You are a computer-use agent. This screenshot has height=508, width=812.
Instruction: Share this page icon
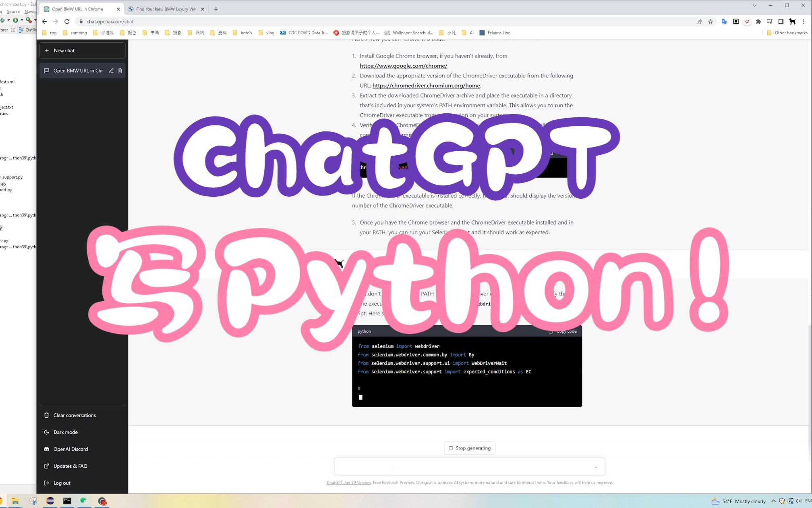click(x=699, y=21)
